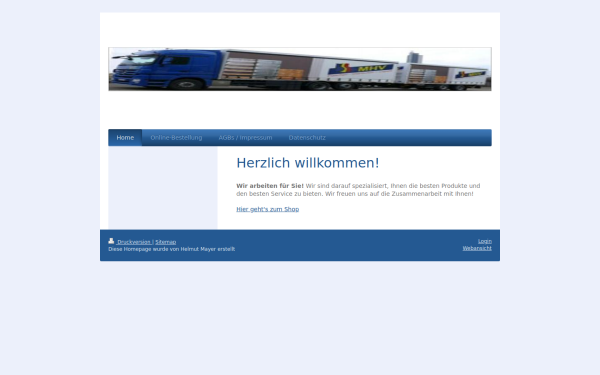The width and height of the screenshot is (600, 375).
Task: Open AGBs / Impressum menu item
Action: [245, 138]
